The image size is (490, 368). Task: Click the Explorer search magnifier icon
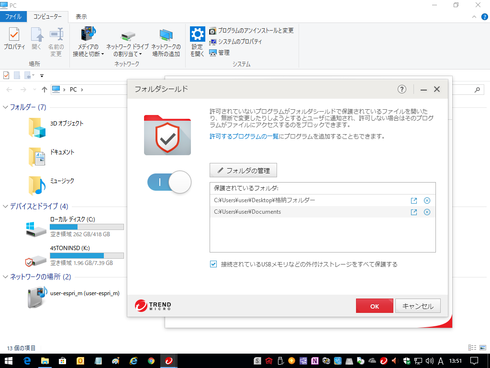click(477, 89)
